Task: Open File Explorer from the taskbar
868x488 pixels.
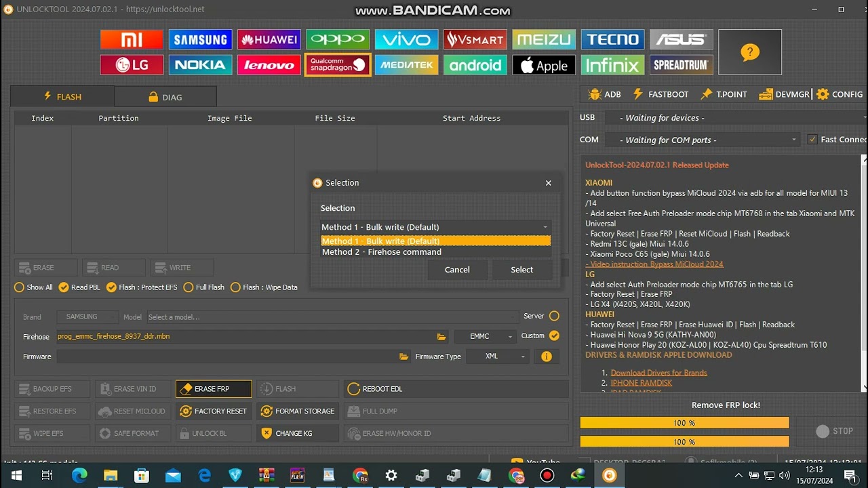Action: [111, 476]
